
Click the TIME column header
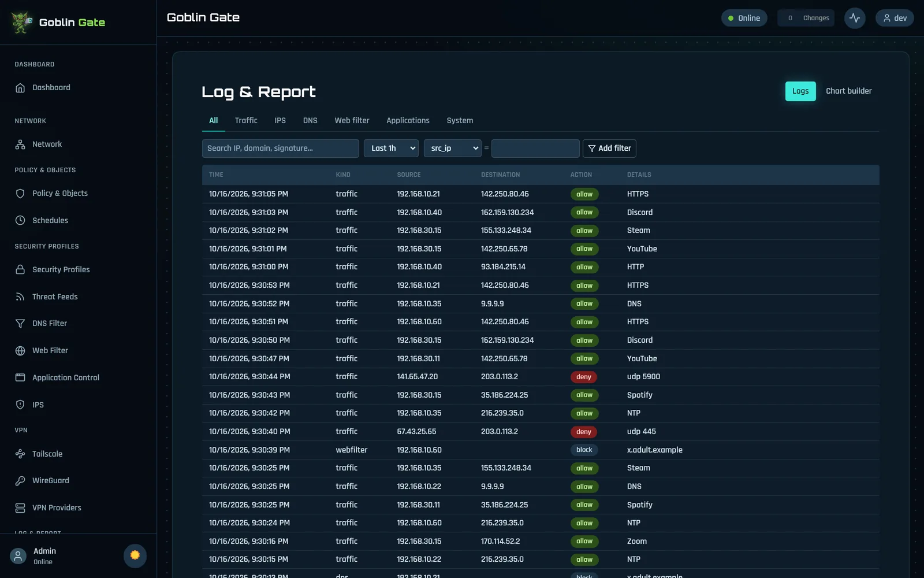(x=216, y=175)
